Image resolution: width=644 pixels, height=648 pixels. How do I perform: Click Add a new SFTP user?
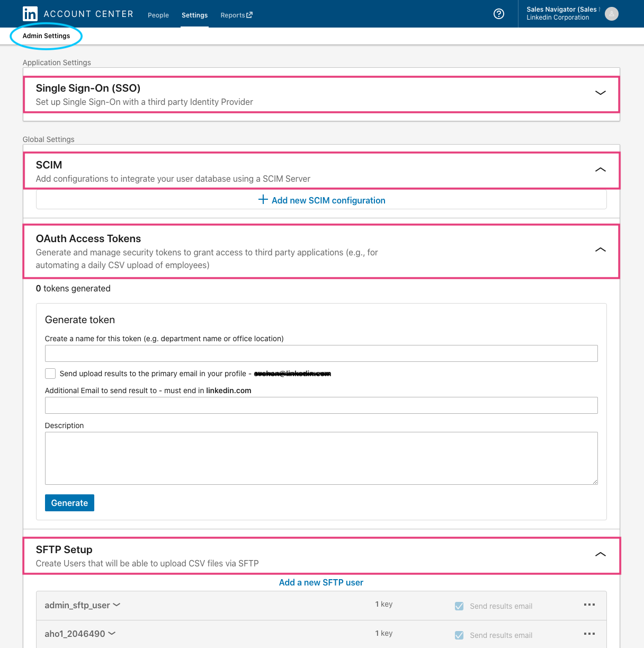321,582
